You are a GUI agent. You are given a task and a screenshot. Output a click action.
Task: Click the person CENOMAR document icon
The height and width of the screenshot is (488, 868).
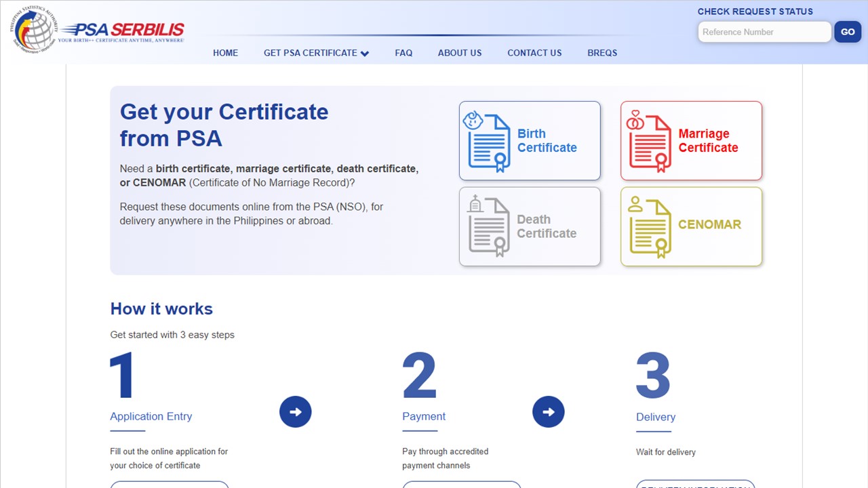pyautogui.click(x=649, y=227)
